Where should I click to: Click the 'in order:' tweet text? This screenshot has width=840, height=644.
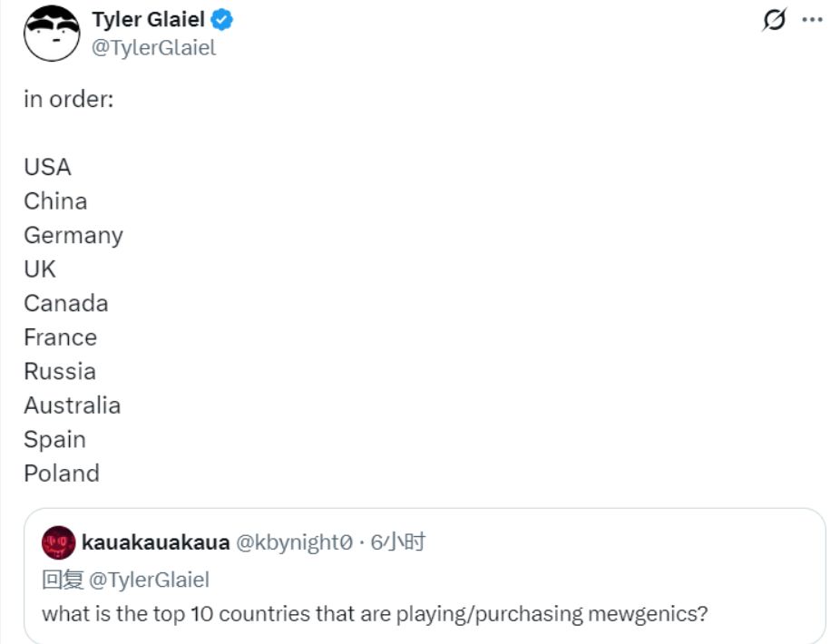pyautogui.click(x=69, y=99)
